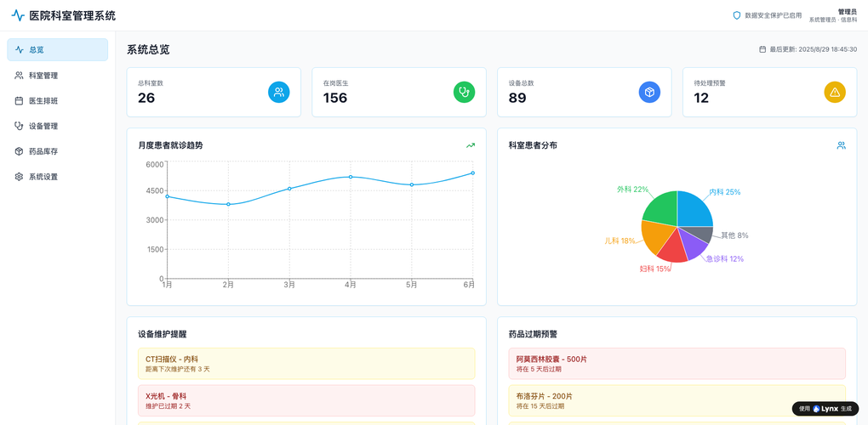This screenshot has width=868, height=425.
Task: Open 科室管理 from the sidebar
Action: click(58, 76)
